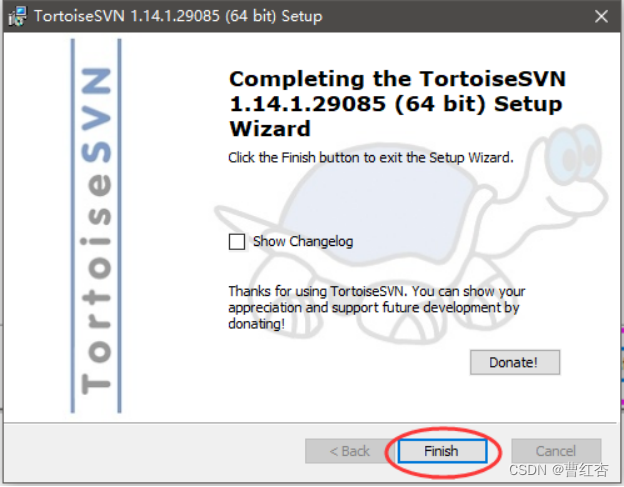Enable the Show Changelog checkbox
The width and height of the screenshot is (624, 487).
pos(237,242)
